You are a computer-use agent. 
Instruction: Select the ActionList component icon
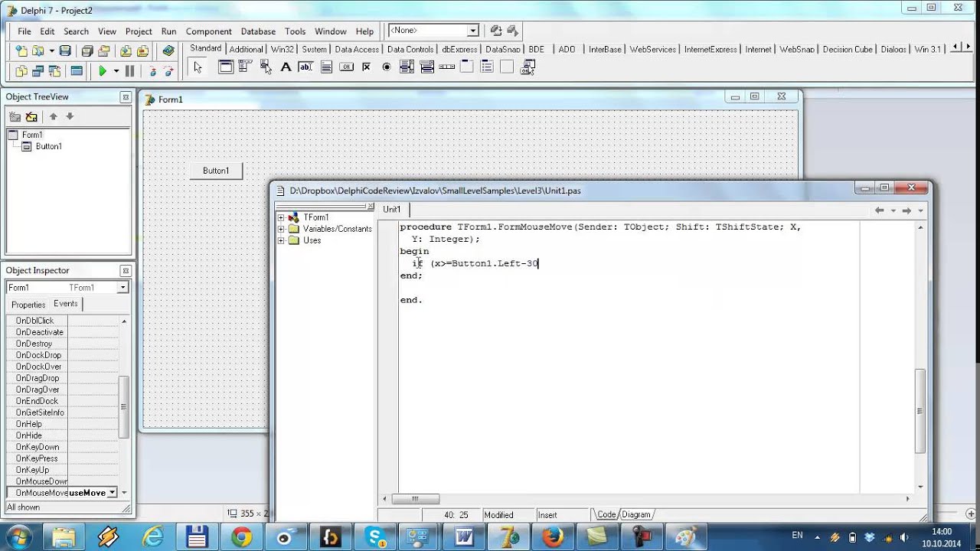527,67
